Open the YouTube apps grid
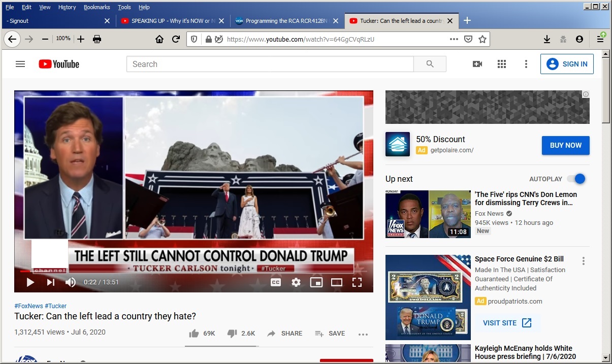 (502, 64)
